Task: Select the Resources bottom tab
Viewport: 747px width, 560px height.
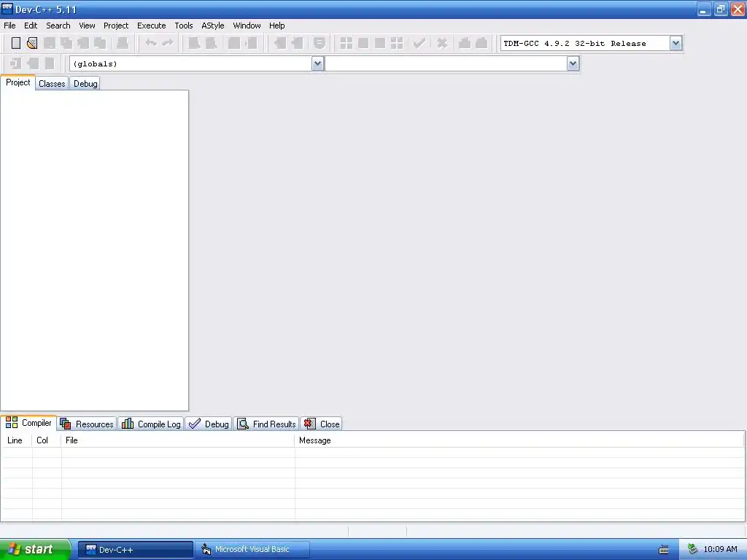Action: [x=87, y=424]
